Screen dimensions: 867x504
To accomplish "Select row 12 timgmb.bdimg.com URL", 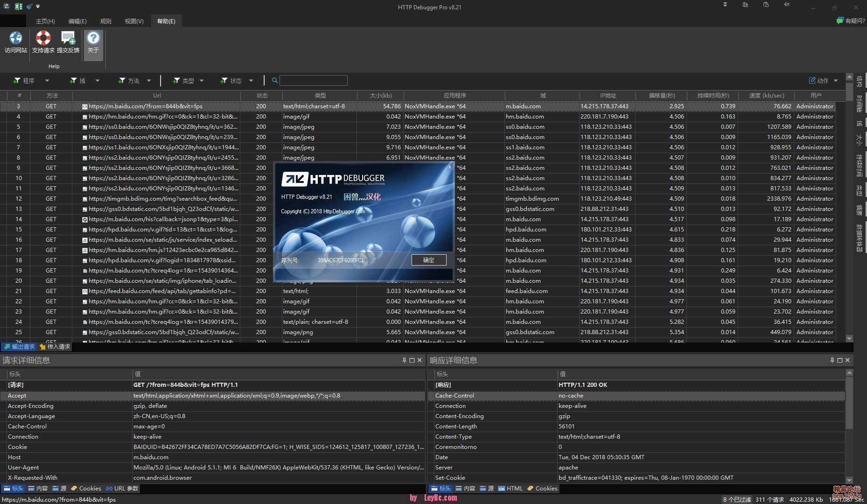I will 163,199.
